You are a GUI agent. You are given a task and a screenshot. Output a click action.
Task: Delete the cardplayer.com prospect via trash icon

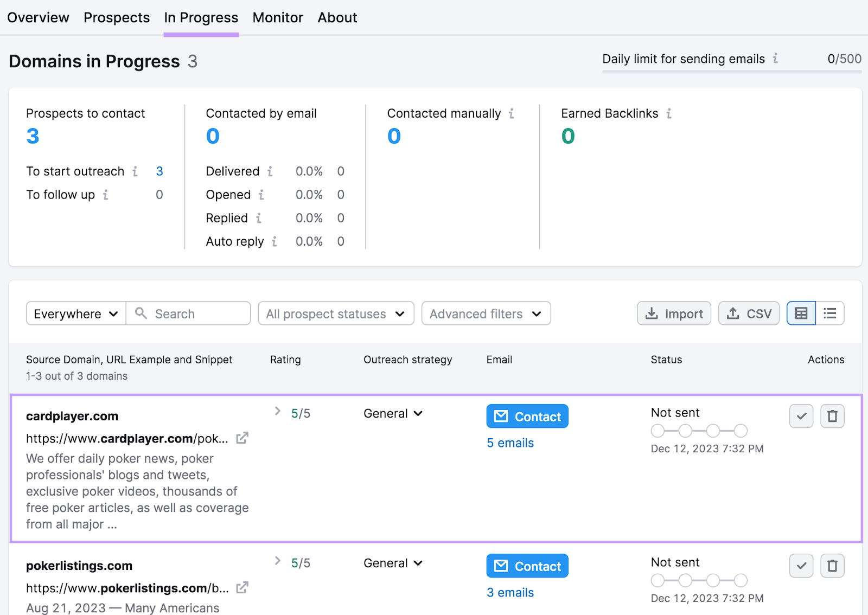click(832, 416)
